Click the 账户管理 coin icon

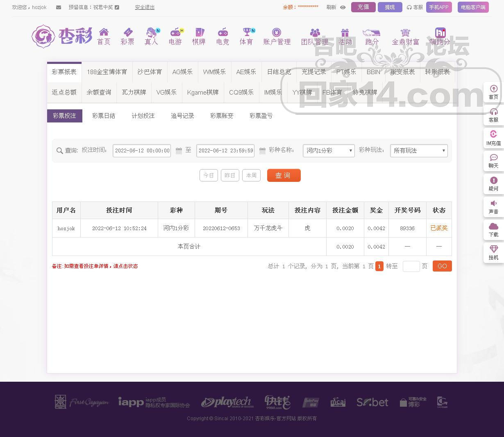click(x=277, y=32)
